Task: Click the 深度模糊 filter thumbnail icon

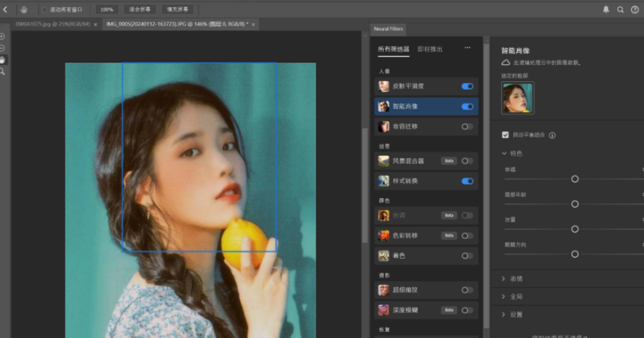Action: [x=384, y=310]
